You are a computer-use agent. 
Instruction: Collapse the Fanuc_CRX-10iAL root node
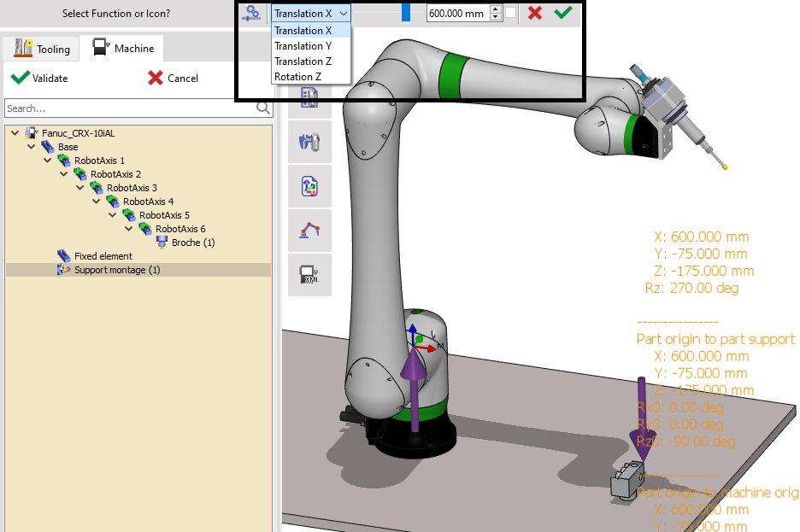pyautogui.click(x=15, y=133)
